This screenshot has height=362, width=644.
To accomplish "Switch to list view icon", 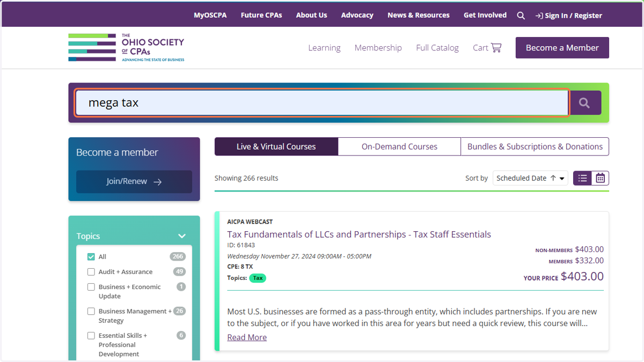I will click(x=582, y=178).
